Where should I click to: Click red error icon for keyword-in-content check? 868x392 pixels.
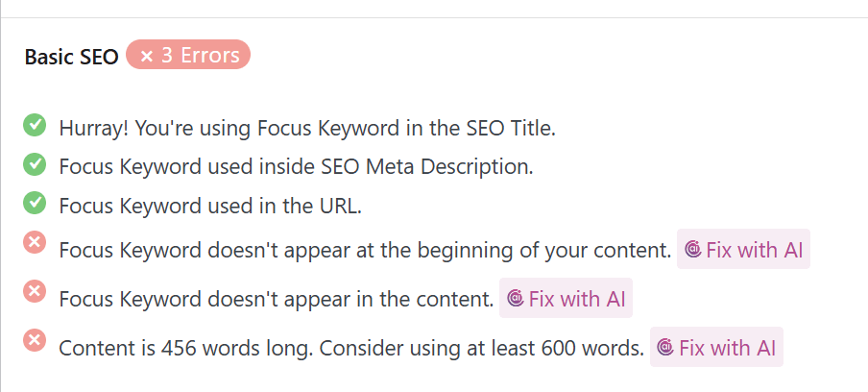coord(36,291)
